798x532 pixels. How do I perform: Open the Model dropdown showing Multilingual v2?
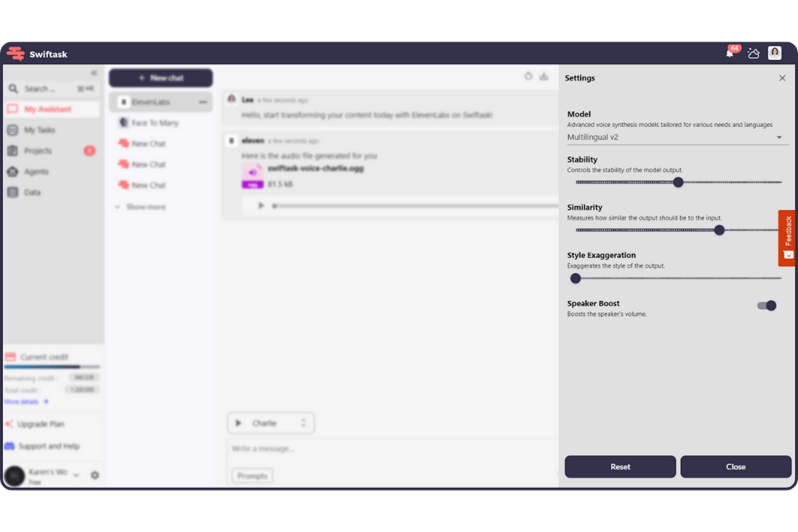[677, 137]
